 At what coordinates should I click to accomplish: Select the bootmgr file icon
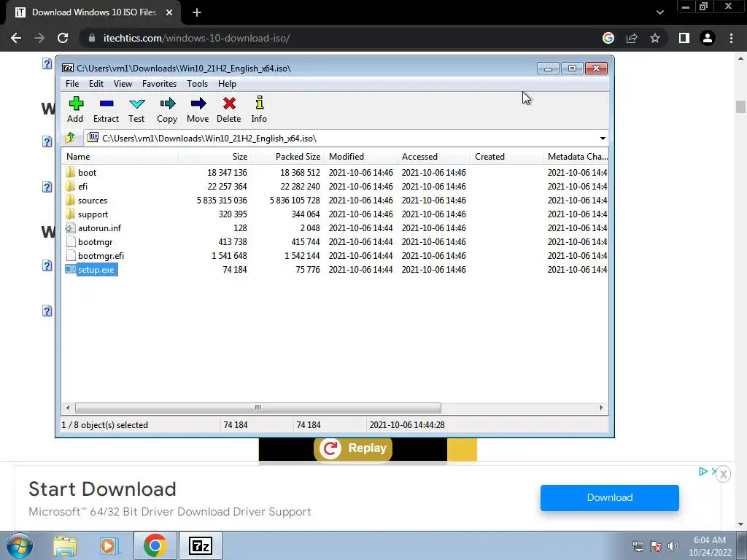(71, 242)
